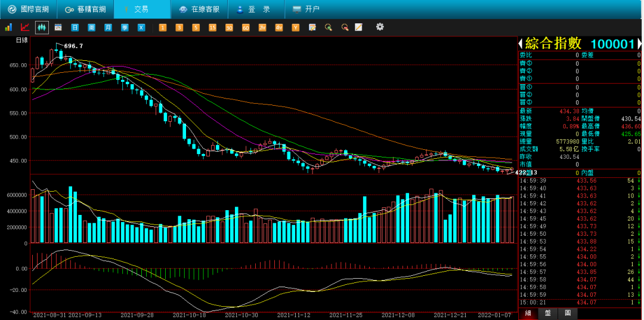
Task: Open 藝購官網 in the top bar
Action: point(85,9)
